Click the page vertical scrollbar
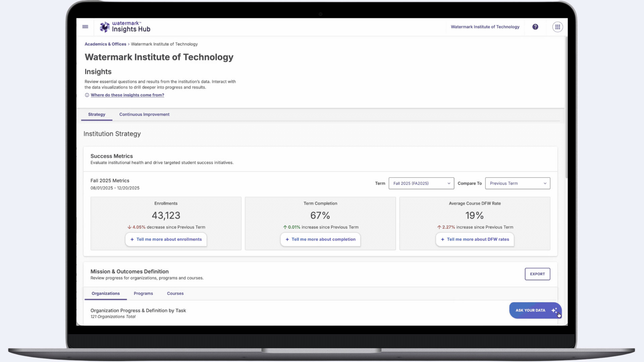Viewport: 644px width, 362px height. pyautogui.click(x=566, y=107)
